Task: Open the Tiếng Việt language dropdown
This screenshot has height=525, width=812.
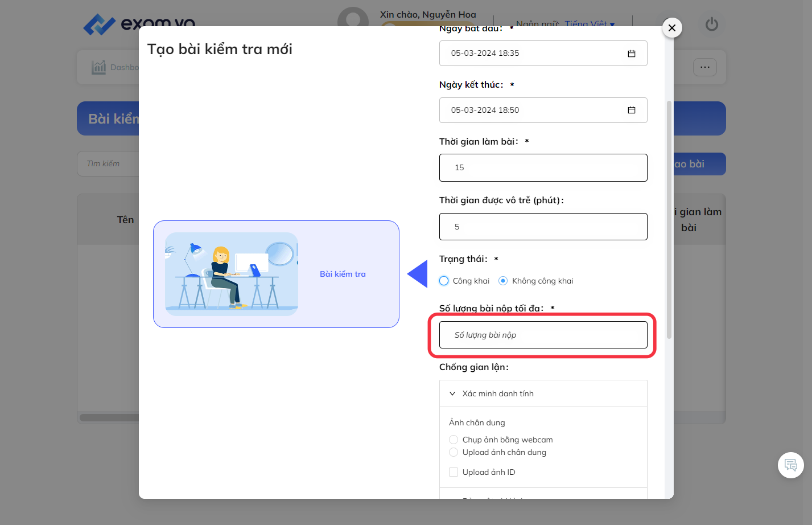Action: pos(590,24)
